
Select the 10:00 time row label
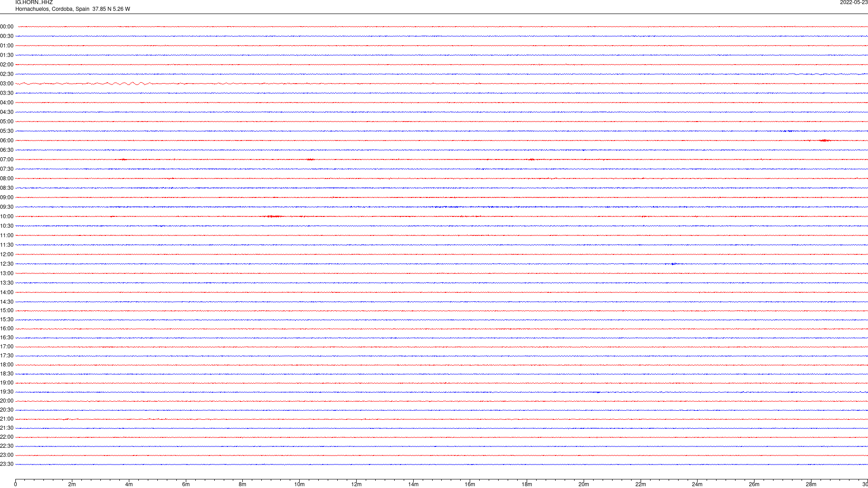tap(7, 216)
